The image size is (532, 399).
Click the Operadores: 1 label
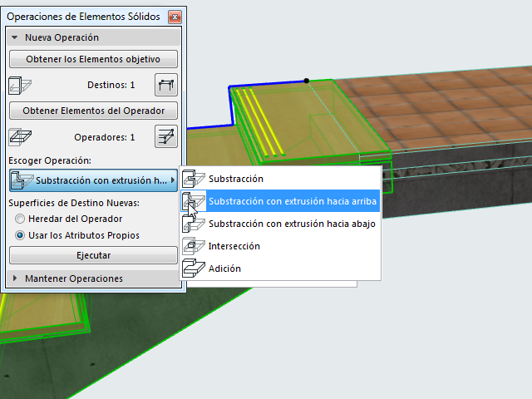click(105, 137)
